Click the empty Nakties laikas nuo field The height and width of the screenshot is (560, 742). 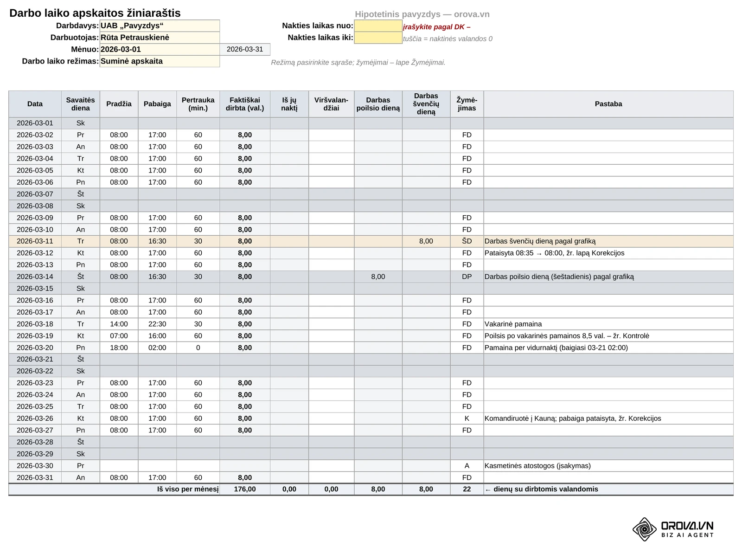point(378,26)
